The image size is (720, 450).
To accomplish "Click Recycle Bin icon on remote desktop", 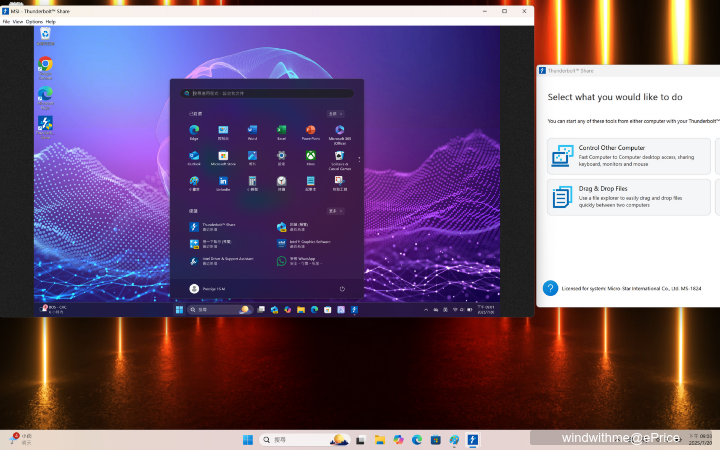I will tap(45, 36).
